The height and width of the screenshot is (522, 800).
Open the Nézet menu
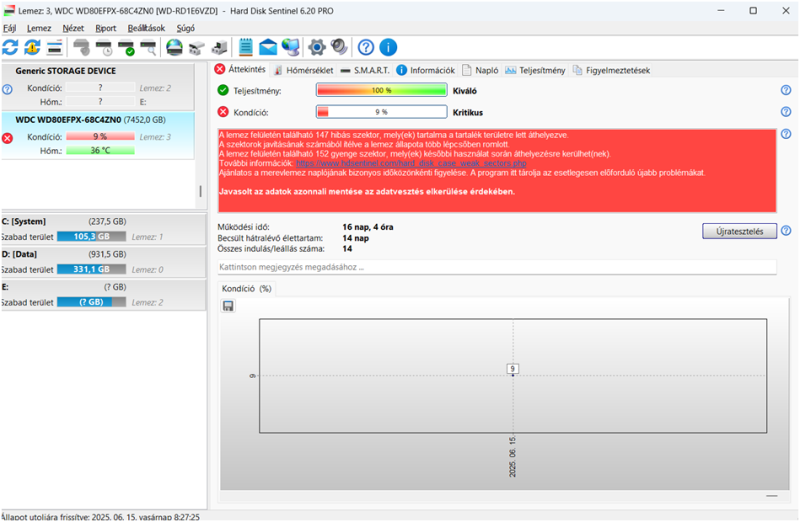[x=73, y=28]
